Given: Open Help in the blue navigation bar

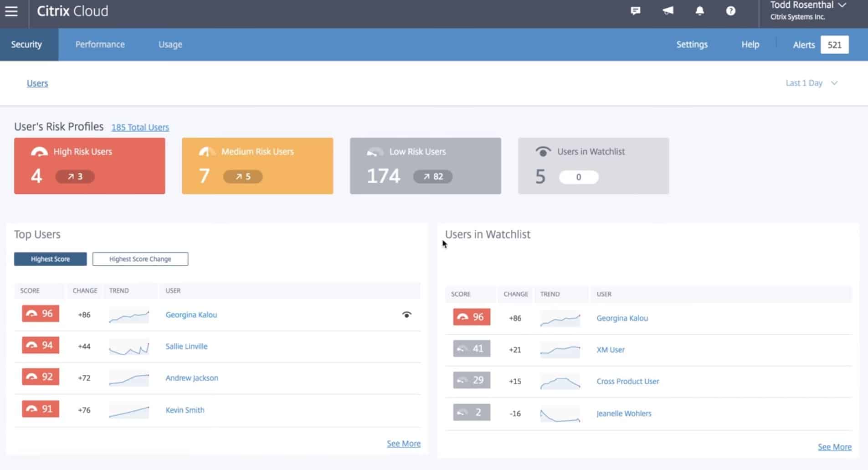Looking at the screenshot, I should click(750, 44).
